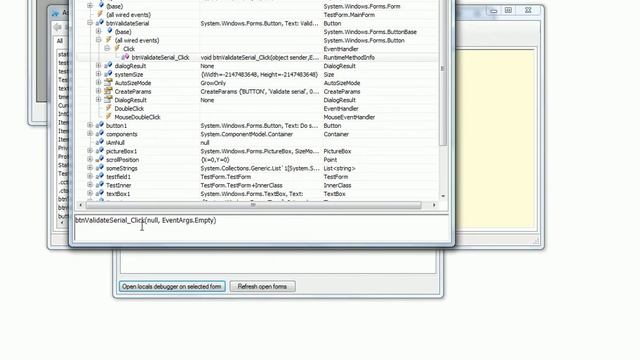
Task: Click the CreateParams property icon
Action: (108, 91)
